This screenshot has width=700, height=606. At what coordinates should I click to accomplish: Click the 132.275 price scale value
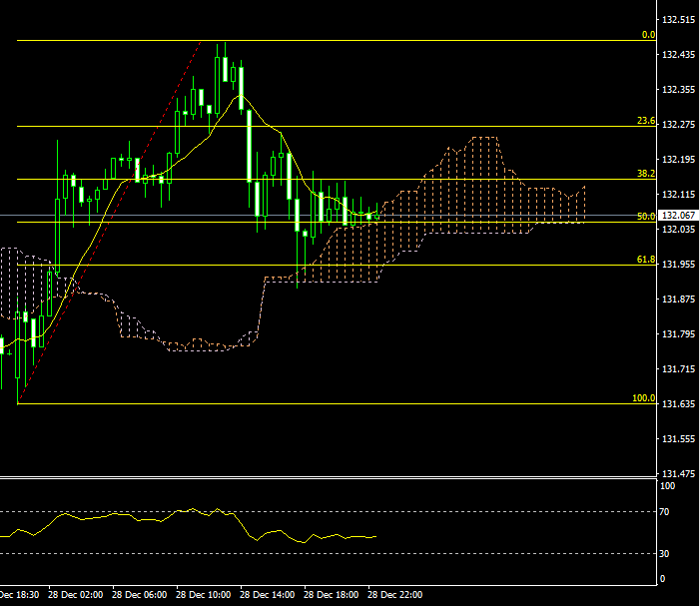(679, 125)
